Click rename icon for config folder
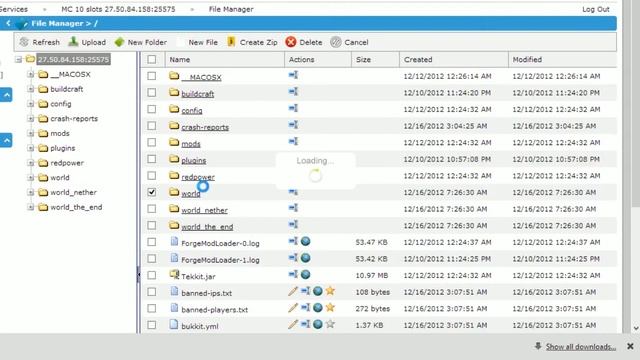Viewport: 640px width, 360px height. point(293,108)
